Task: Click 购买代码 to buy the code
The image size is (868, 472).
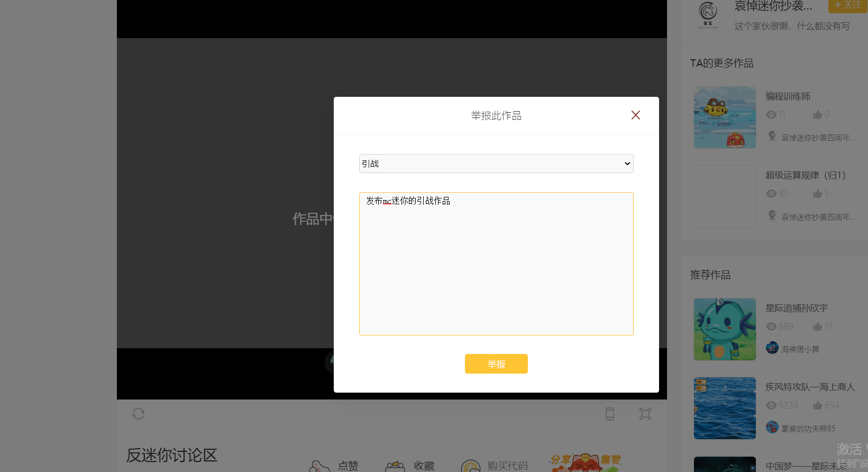Action: pos(495,466)
